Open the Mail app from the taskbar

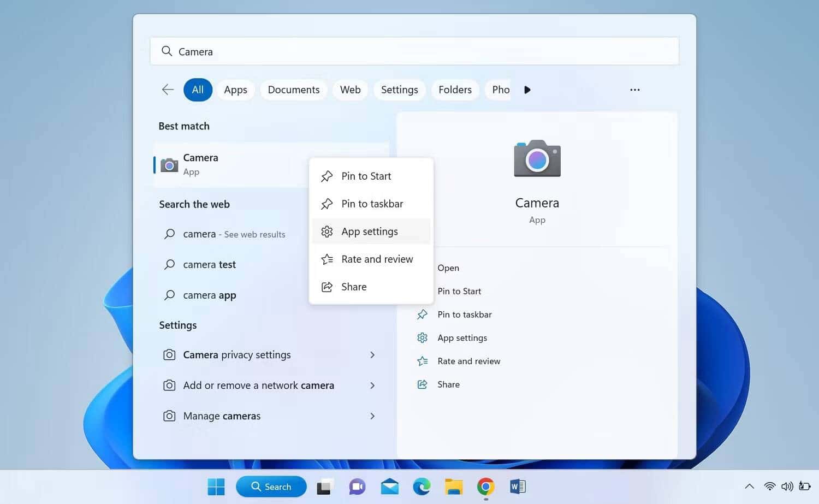click(389, 486)
